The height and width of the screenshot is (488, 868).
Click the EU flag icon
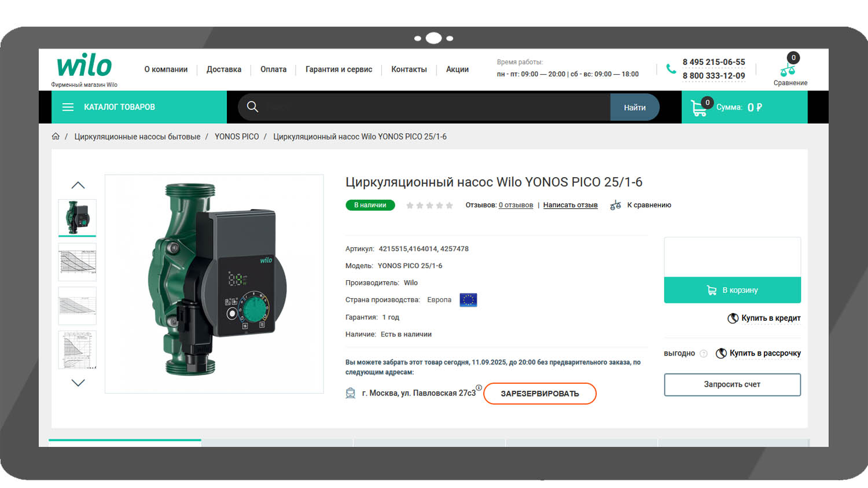click(x=468, y=300)
